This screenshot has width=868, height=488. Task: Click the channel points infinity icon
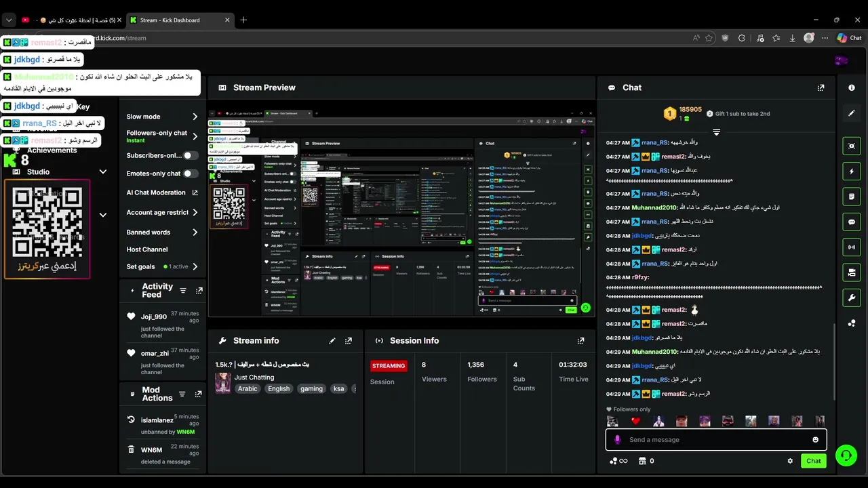[x=618, y=461]
